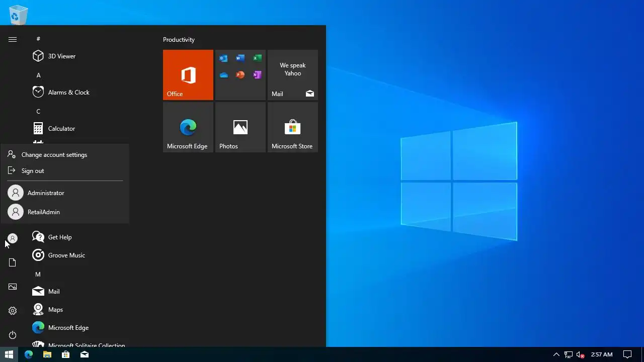Image resolution: width=644 pixels, height=362 pixels.
Task: Switch to the RetailAdmin account
Action: pyautogui.click(x=65, y=212)
